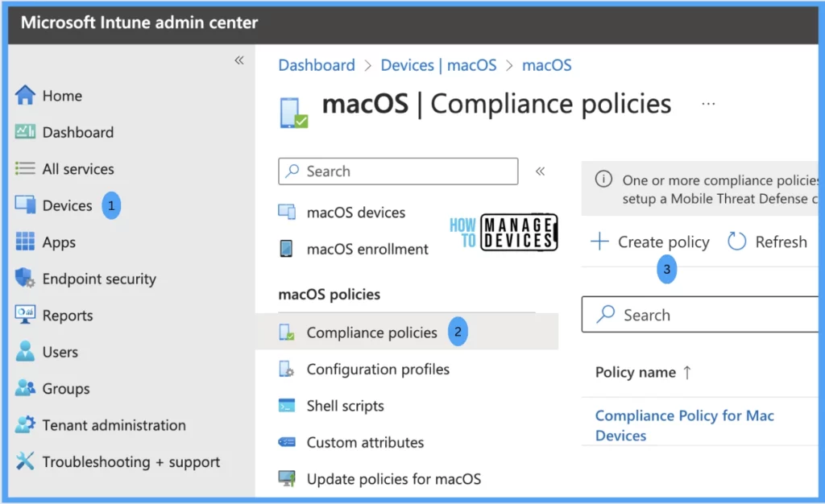Open Apps in the sidebar
Viewport: 825px width, 504px height.
click(59, 242)
